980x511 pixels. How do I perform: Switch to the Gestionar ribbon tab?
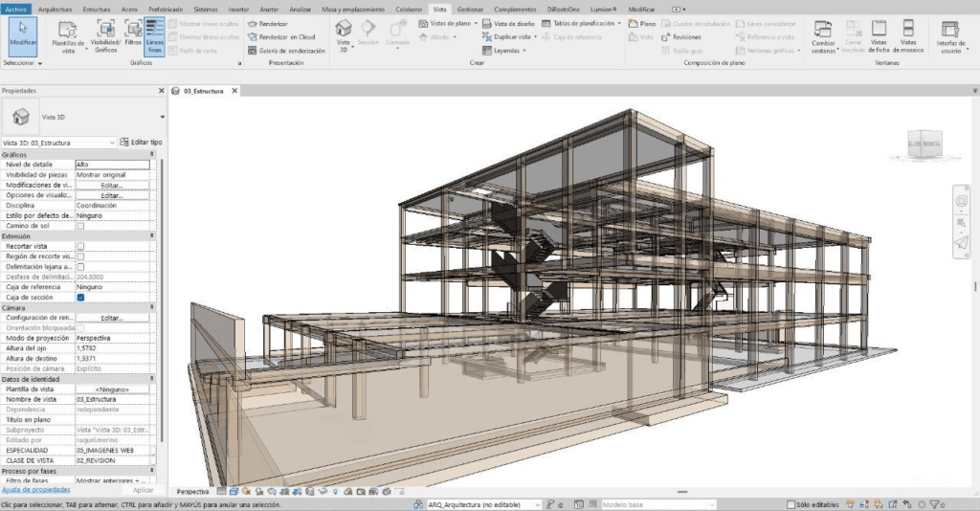click(470, 9)
